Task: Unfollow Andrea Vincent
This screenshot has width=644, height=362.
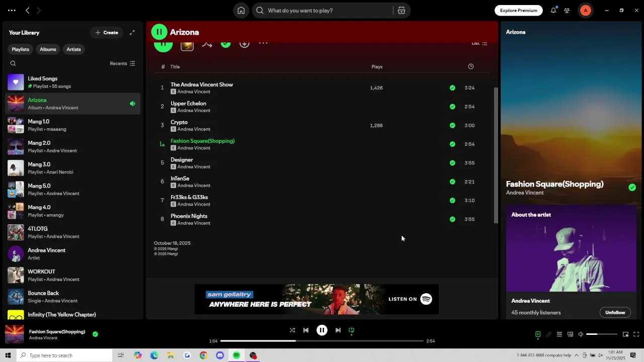Action: [615, 312]
